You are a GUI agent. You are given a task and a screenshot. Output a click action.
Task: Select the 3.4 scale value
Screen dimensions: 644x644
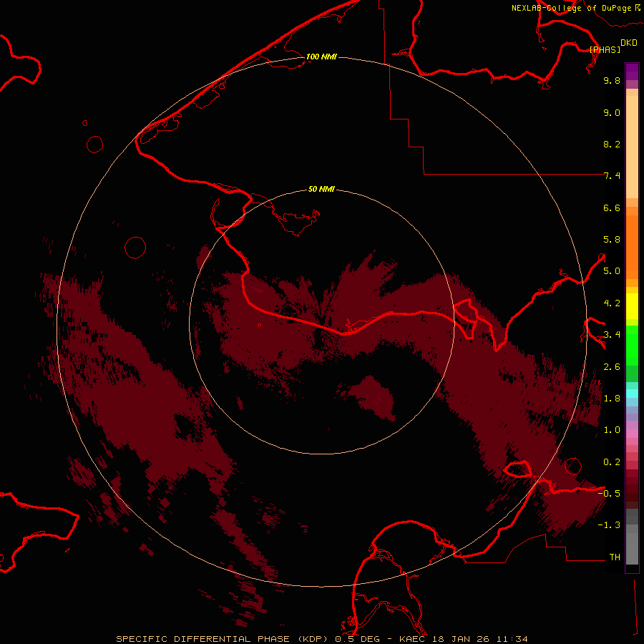(x=612, y=335)
